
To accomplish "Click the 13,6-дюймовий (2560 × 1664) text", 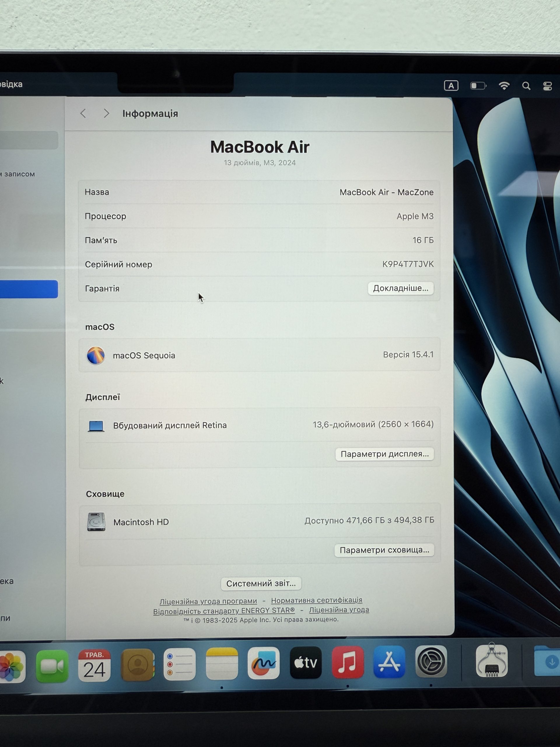I will pos(373,424).
